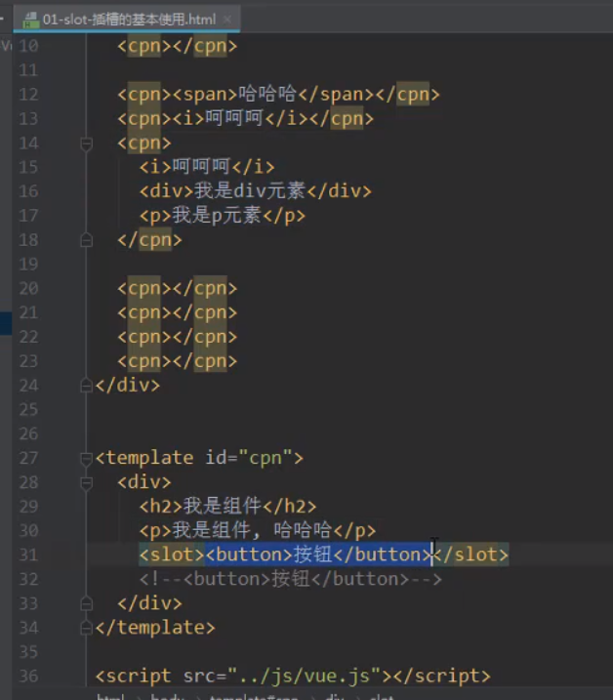The height and width of the screenshot is (700, 613).
Task: Click the <cpn></cpn> code on line 23
Action: click(178, 361)
